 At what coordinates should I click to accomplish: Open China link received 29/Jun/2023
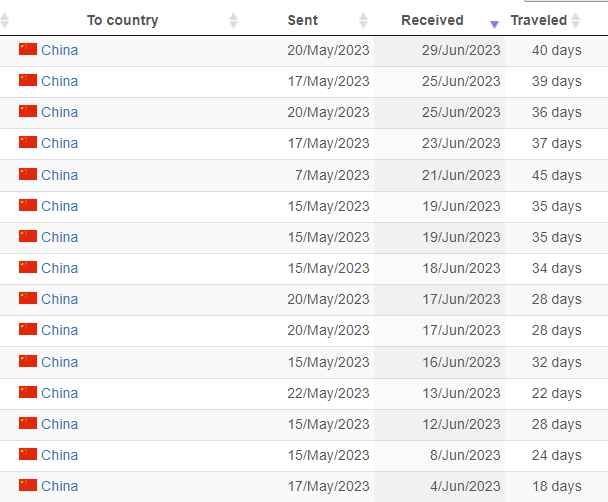point(60,50)
